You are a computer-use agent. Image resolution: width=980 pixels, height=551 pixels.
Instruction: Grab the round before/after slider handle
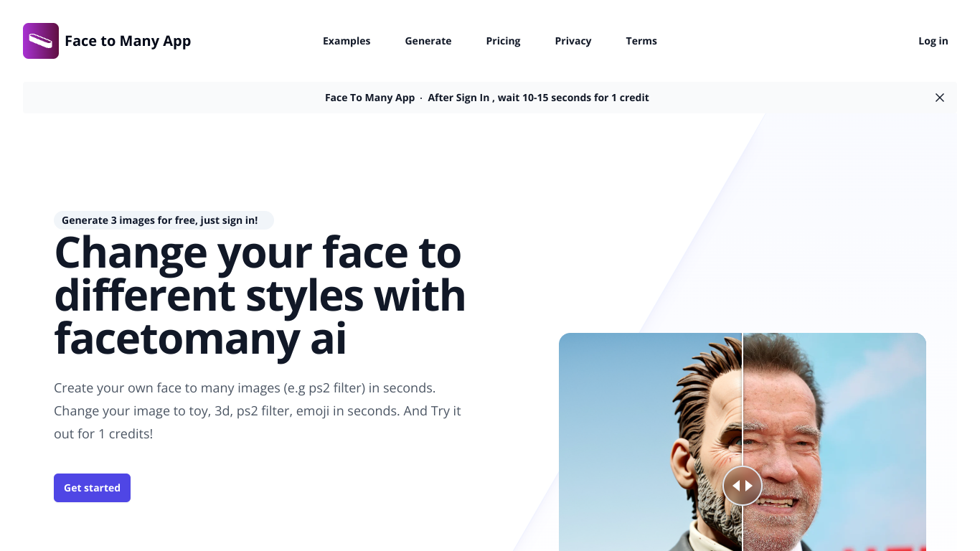743,486
